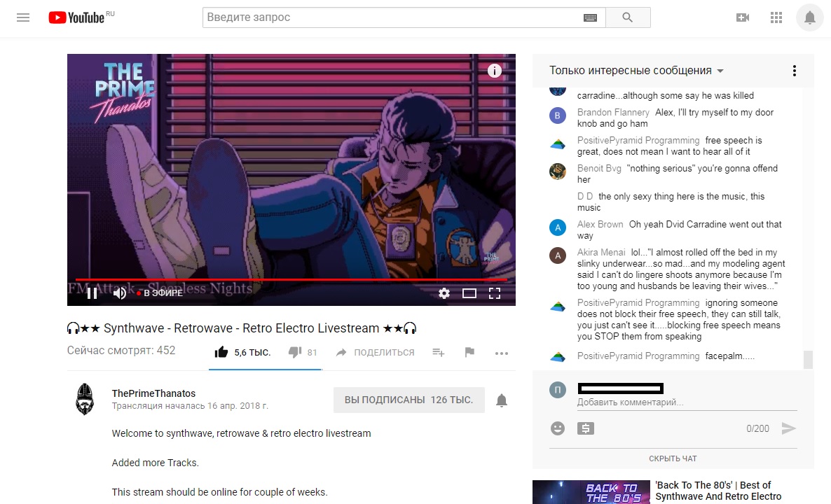Open ThePrimeThanatos channel name link
The height and width of the screenshot is (504, 831).
point(153,393)
